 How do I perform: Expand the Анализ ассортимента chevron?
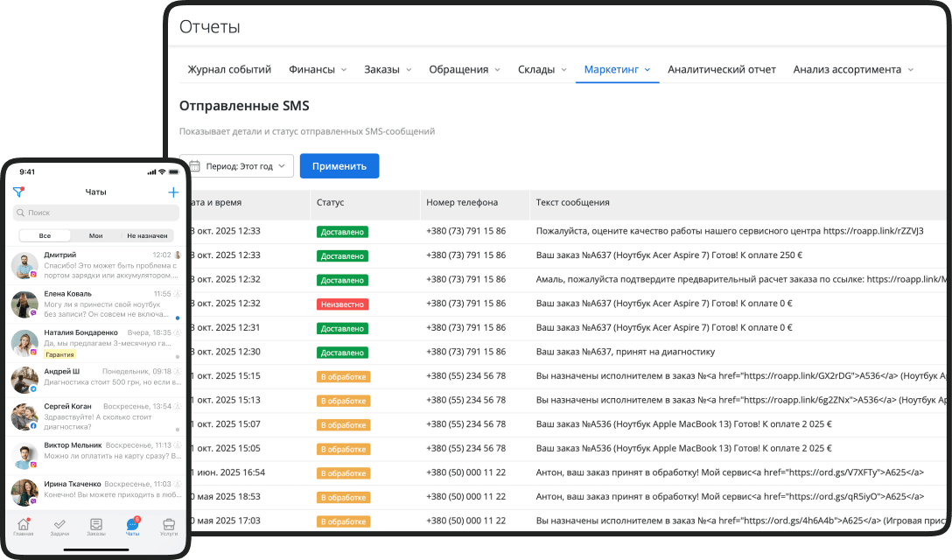911,70
